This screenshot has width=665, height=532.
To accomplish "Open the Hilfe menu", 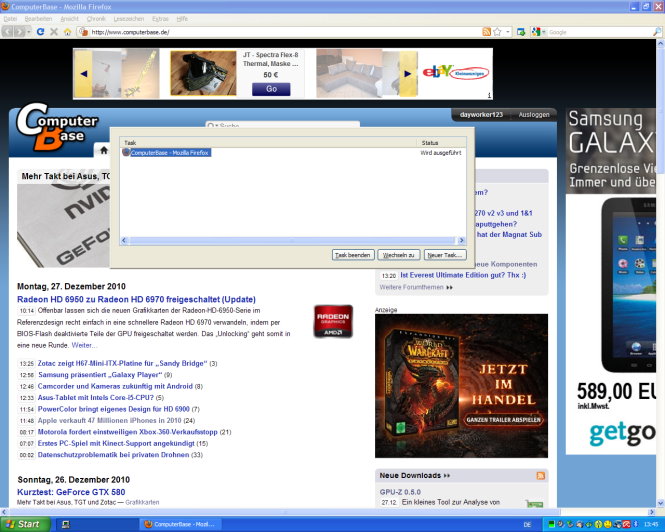I will click(182, 19).
